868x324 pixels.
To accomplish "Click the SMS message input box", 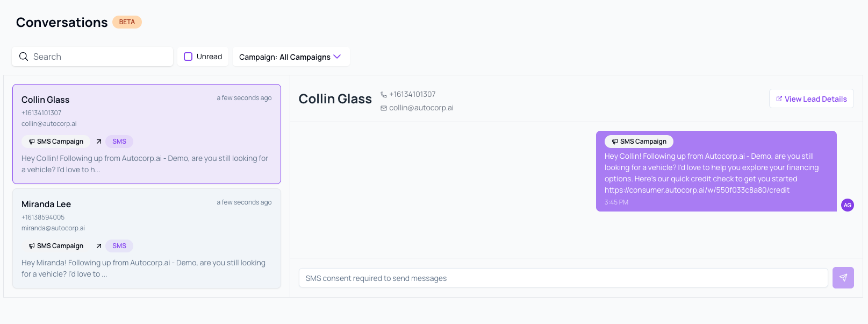I will (x=563, y=278).
